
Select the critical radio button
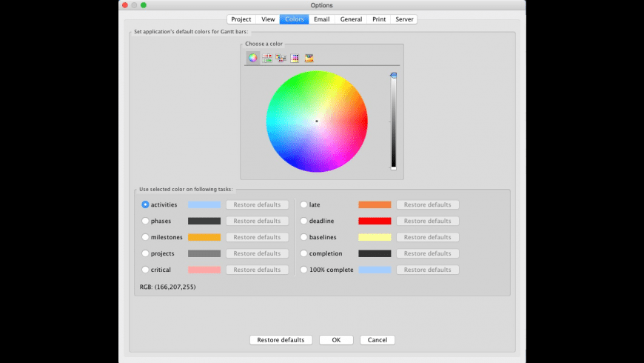click(x=145, y=270)
